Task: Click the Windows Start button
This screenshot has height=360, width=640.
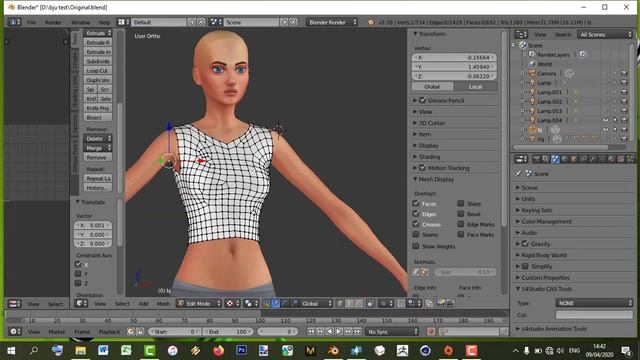Action: [x=11, y=350]
